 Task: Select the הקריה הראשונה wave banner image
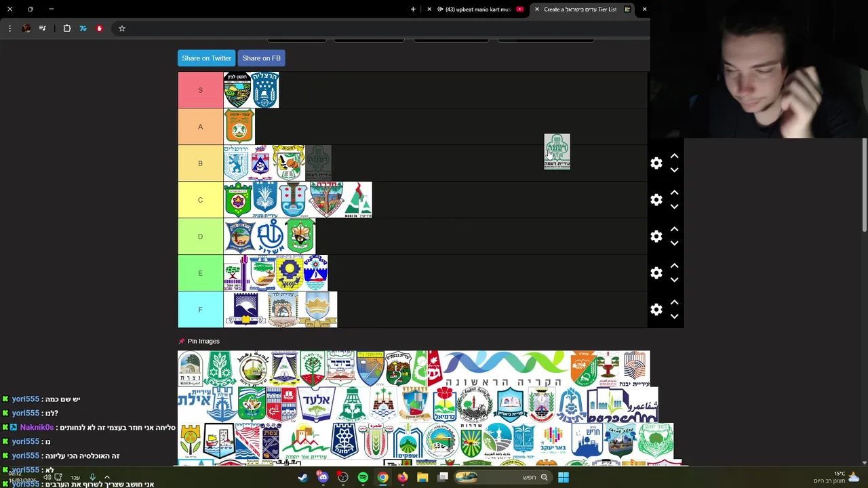pyautogui.click(x=503, y=369)
